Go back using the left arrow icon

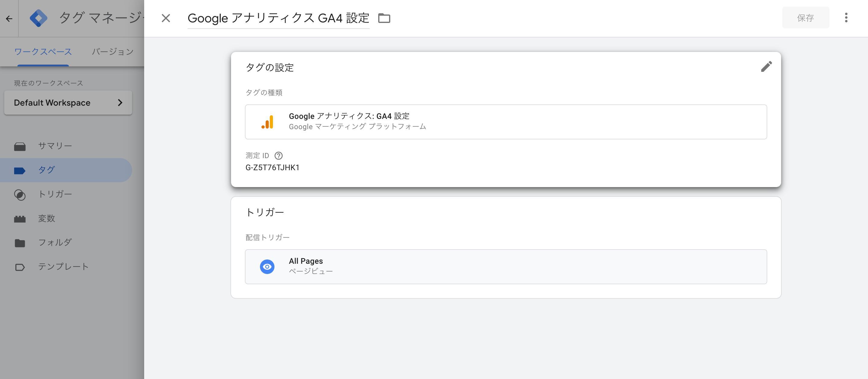point(9,18)
